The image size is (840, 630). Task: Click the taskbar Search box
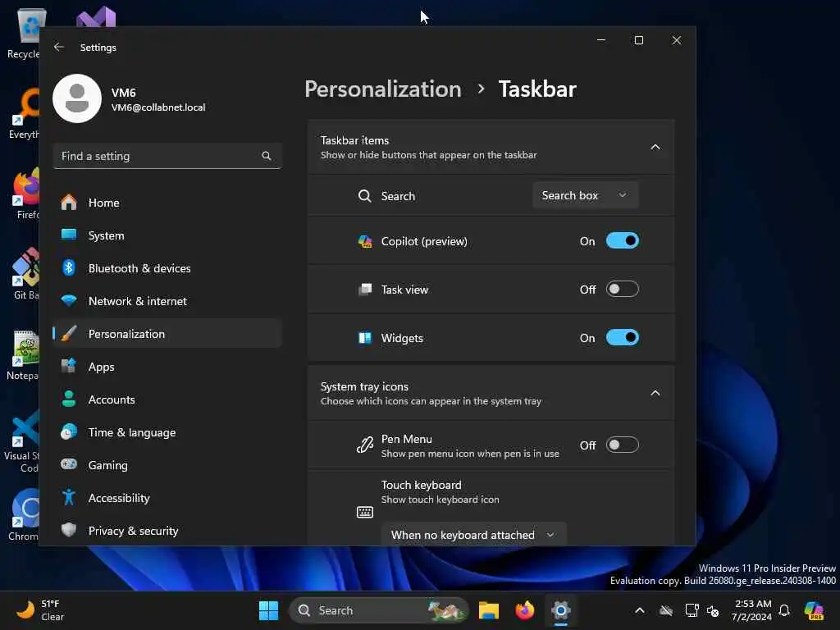[378, 610]
